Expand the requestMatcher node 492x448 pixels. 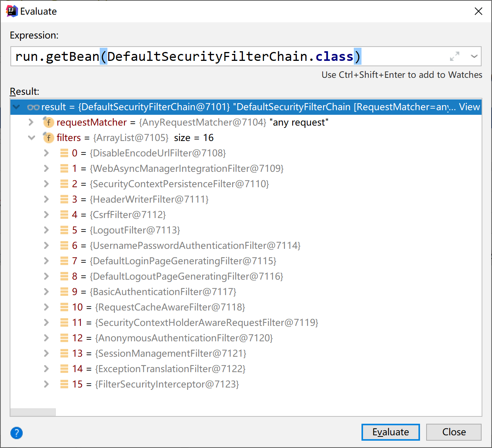coord(31,122)
